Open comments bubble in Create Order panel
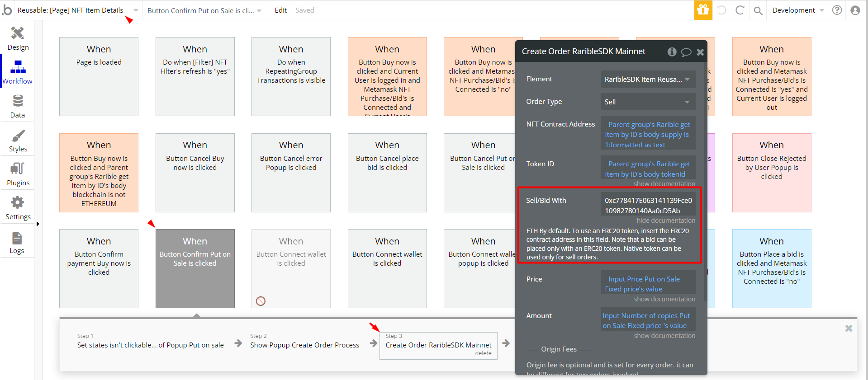 pos(686,52)
